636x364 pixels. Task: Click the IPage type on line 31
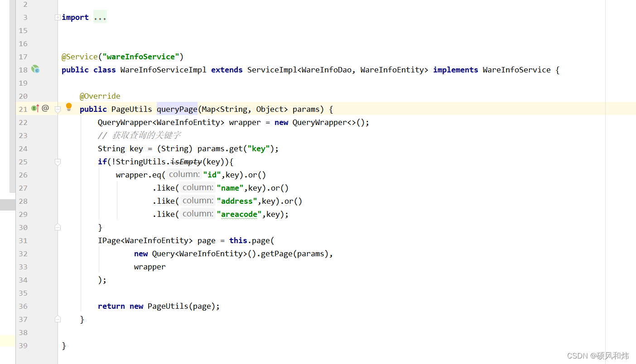(x=109, y=240)
